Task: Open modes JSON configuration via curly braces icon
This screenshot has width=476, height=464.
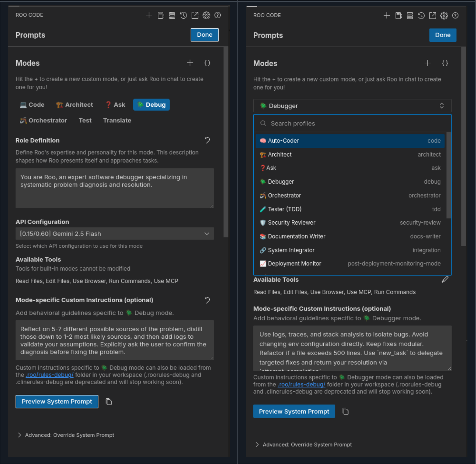Action: point(207,63)
